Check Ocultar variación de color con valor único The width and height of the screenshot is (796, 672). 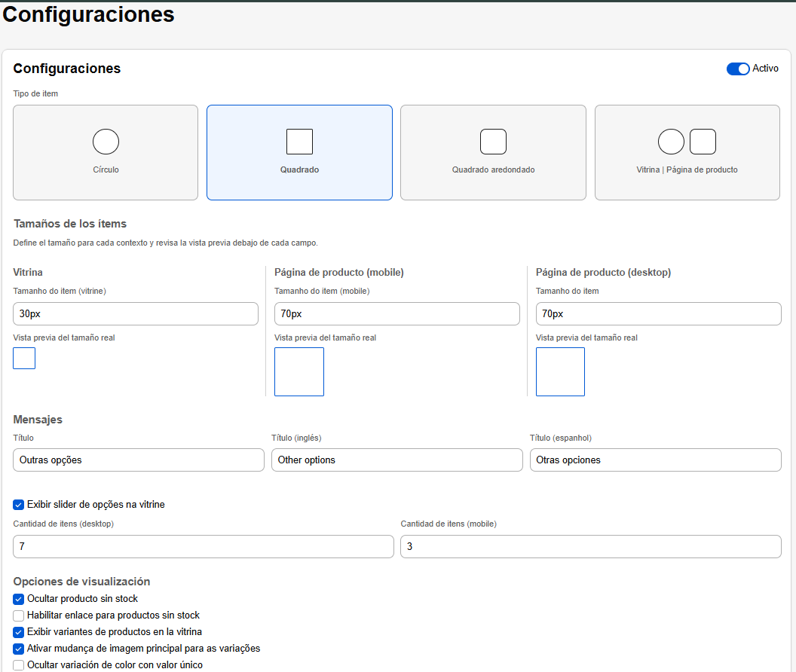coord(19,665)
